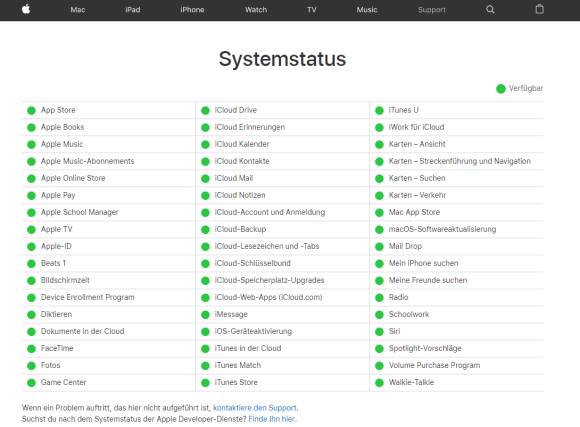Select the 'iWork für iCloud' entry
The width and height of the screenshot is (580, 427).
pos(417,127)
